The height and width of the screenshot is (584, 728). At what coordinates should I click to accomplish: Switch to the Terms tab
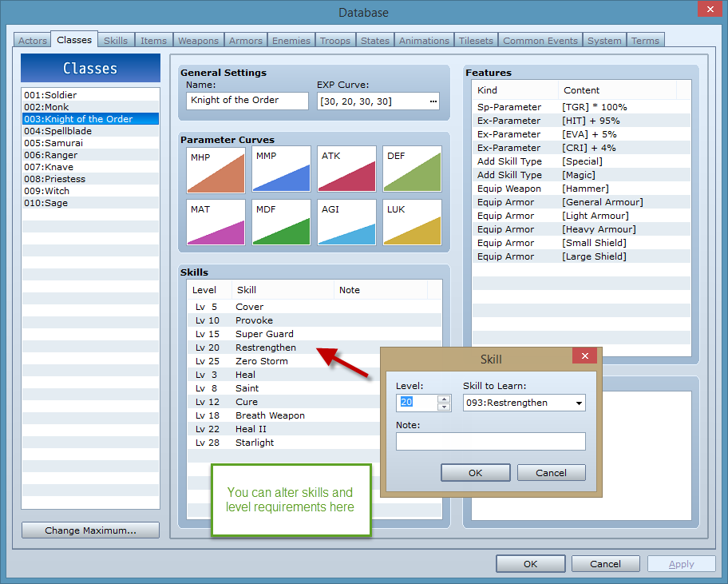click(645, 41)
